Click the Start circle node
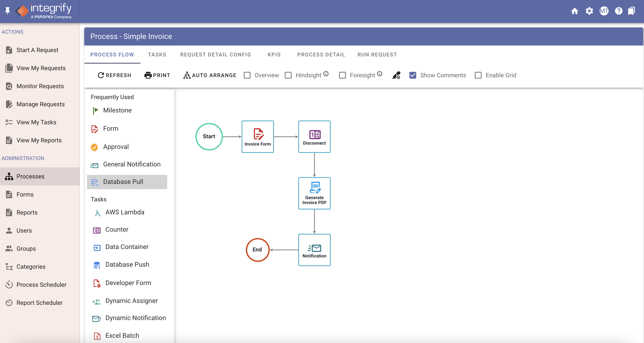The image size is (644, 343). pos(209,137)
